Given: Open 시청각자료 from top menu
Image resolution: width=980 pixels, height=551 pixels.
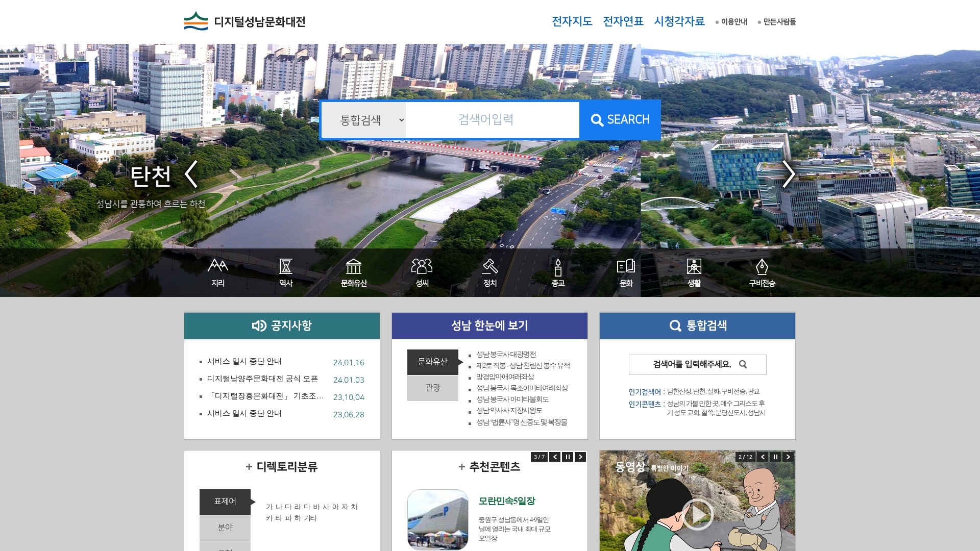Looking at the screenshot, I should click(679, 21).
